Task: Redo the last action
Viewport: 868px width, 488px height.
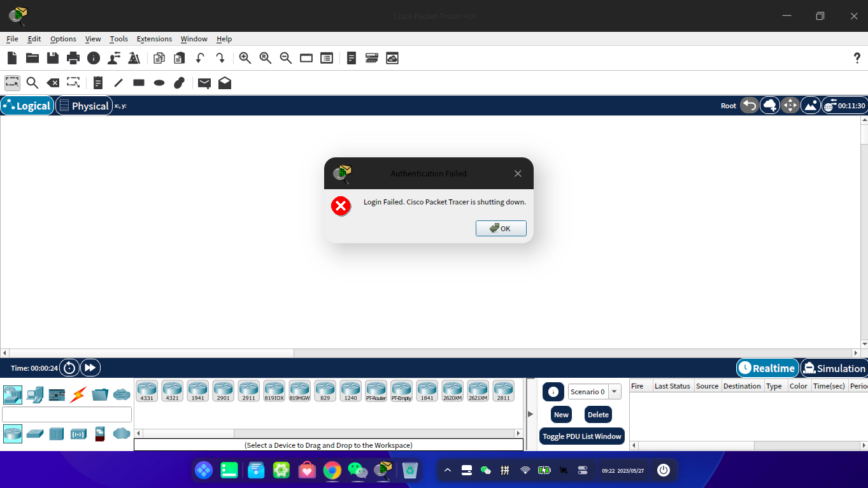Action: pyautogui.click(x=220, y=58)
